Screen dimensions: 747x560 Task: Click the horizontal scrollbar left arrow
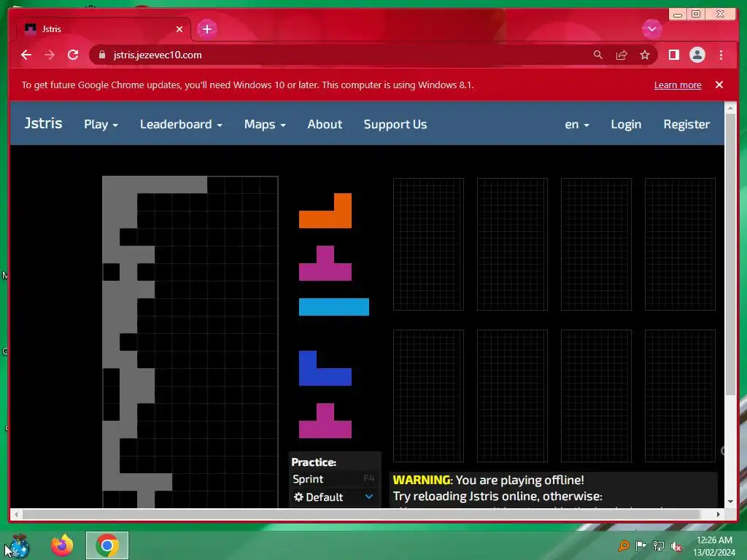point(16,514)
